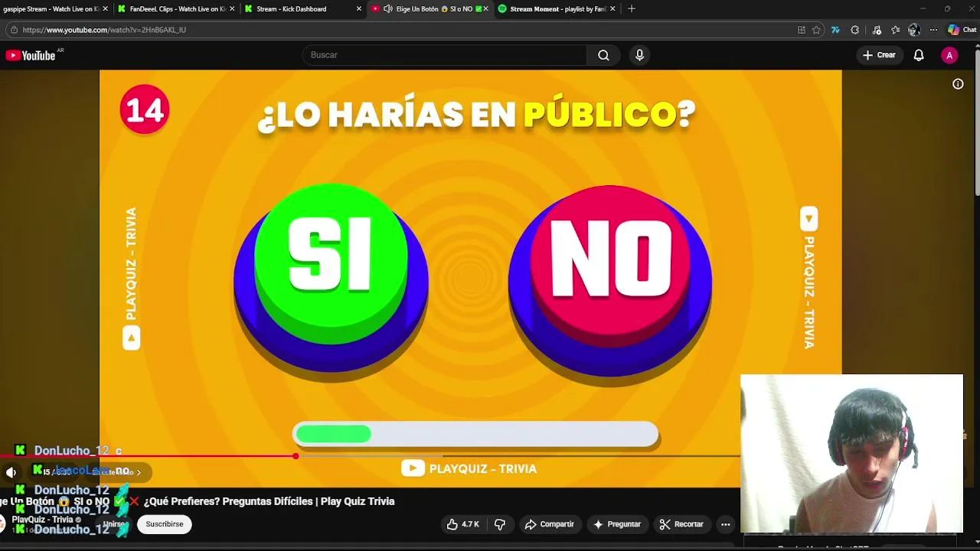Like the video with thumbs up

pos(463,524)
